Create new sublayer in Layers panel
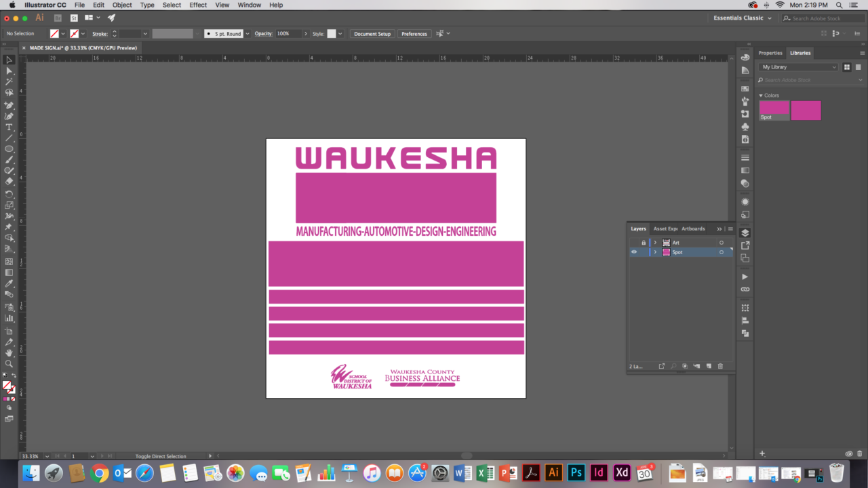The width and height of the screenshot is (868, 488). point(696,366)
